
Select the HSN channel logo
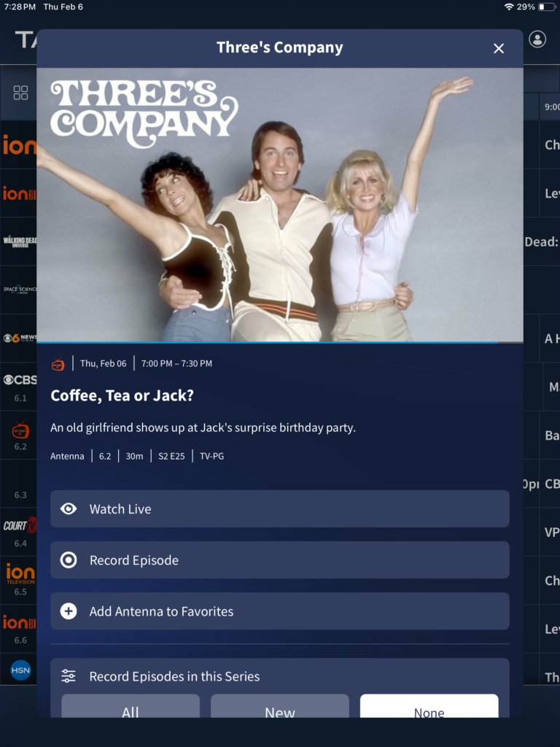(20, 670)
